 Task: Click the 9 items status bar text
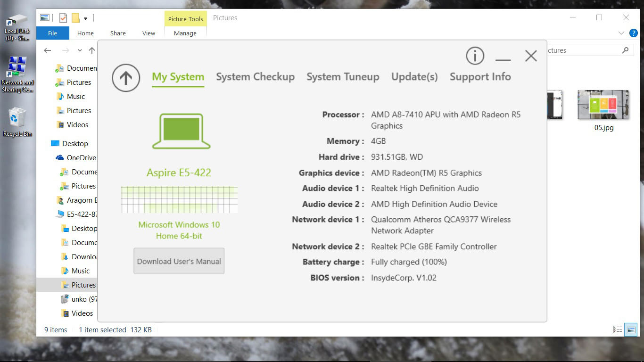click(x=56, y=330)
